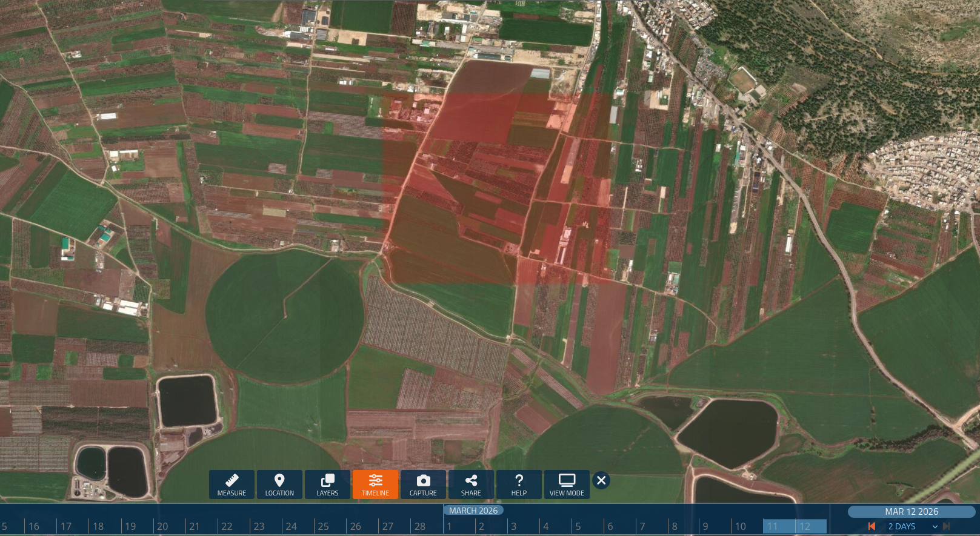Select day 21 on the timeline
Screen dimensions: 980x536
195,526
